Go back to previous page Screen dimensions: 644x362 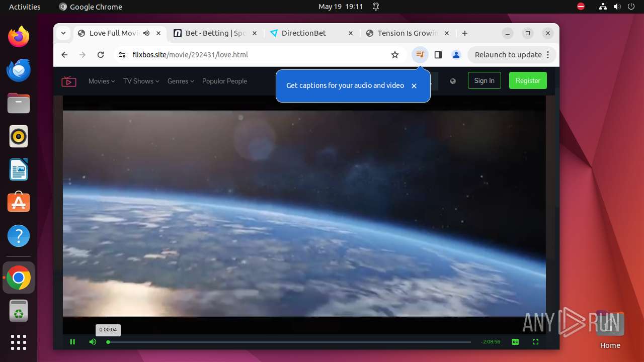64,55
